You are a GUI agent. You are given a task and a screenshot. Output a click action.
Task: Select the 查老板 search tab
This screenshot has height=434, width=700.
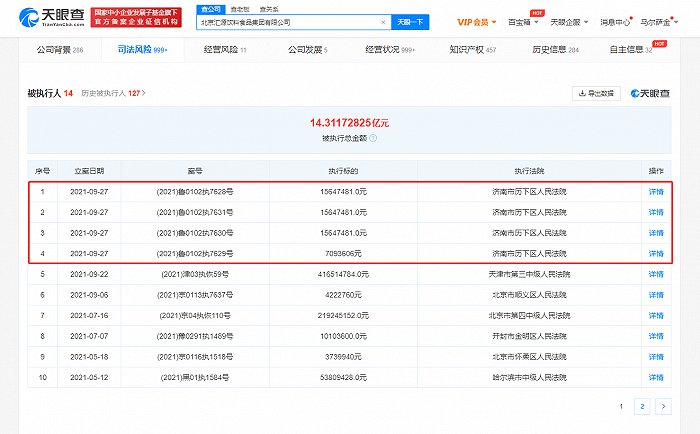pyautogui.click(x=240, y=9)
